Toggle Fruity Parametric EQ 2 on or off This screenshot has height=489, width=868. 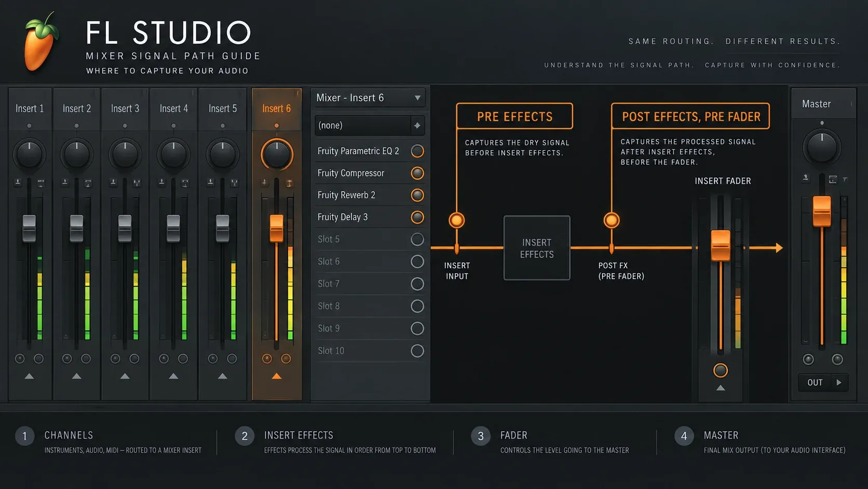tap(417, 151)
